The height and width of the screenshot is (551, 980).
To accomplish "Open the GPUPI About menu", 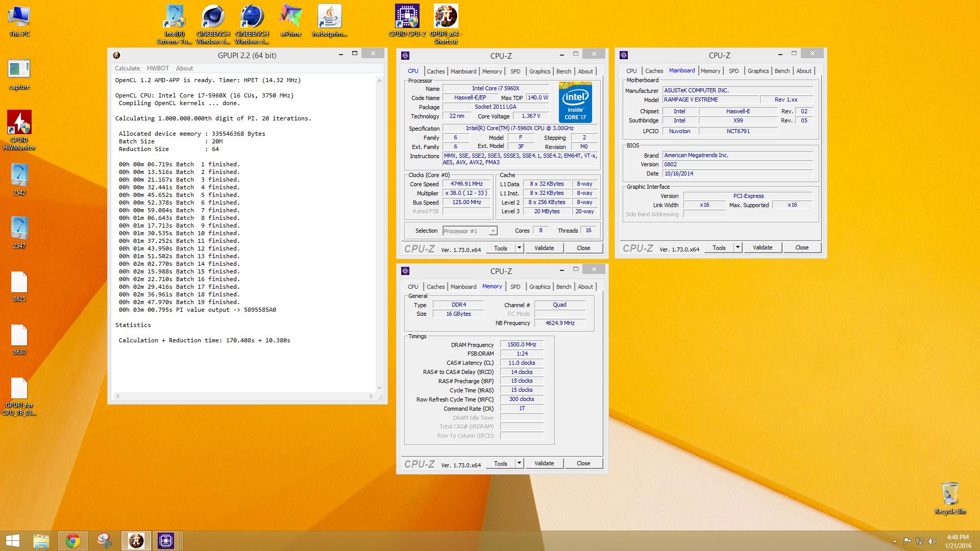I will 184,68.
